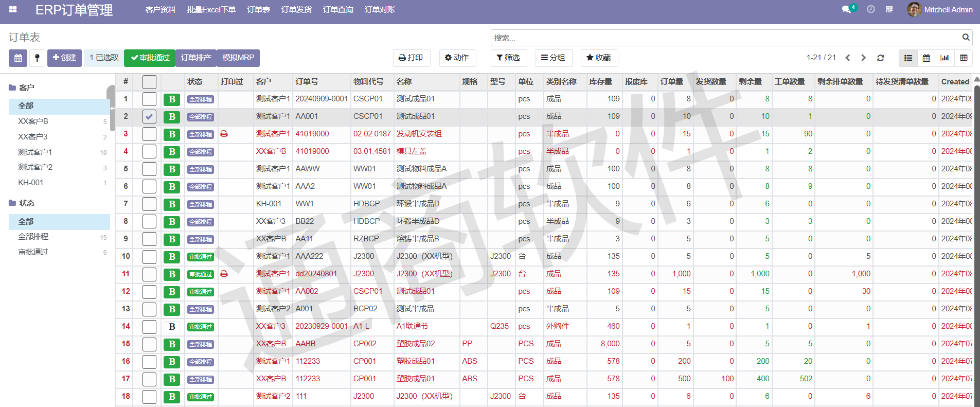Open the 分组 group-by dropdown

[x=554, y=58]
